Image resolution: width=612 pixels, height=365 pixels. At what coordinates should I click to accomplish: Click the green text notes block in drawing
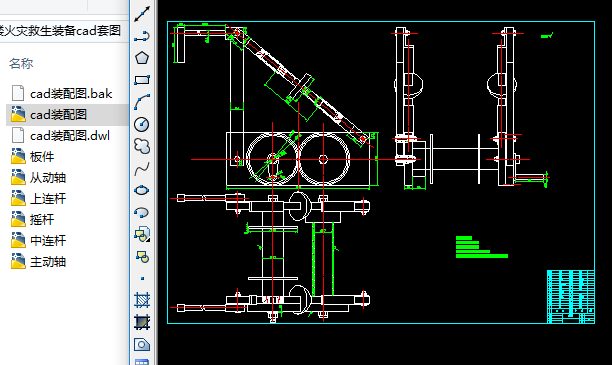point(482,247)
